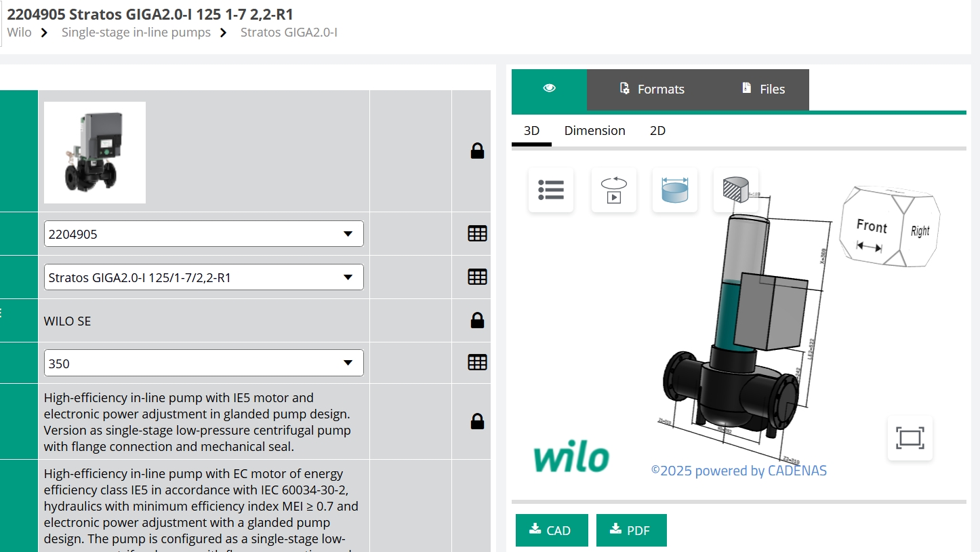Click the Front face of the view cube
Viewport: 980px width, 552px height.
coord(871,227)
